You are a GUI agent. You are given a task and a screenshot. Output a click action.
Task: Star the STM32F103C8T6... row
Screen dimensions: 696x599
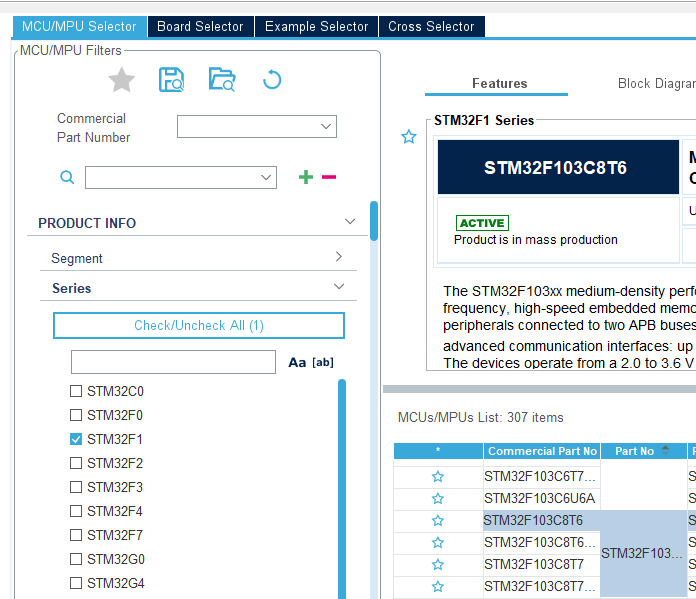438,543
